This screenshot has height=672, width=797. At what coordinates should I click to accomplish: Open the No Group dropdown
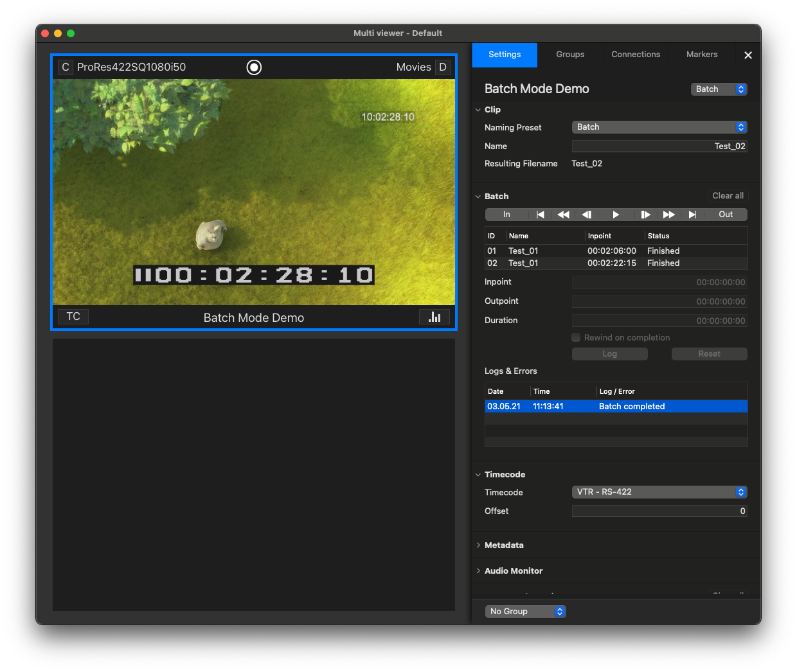(x=526, y=612)
